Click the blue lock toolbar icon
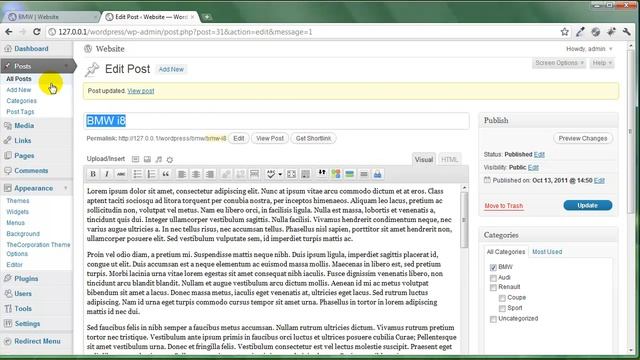 (378, 174)
